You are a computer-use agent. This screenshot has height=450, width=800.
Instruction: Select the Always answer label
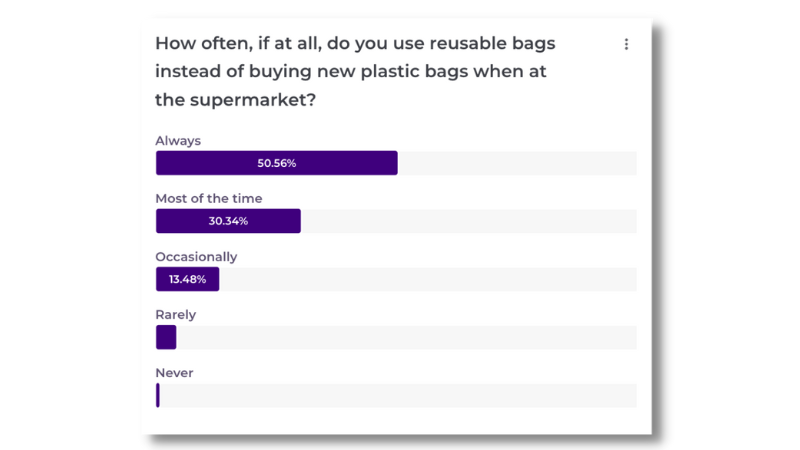point(178,141)
